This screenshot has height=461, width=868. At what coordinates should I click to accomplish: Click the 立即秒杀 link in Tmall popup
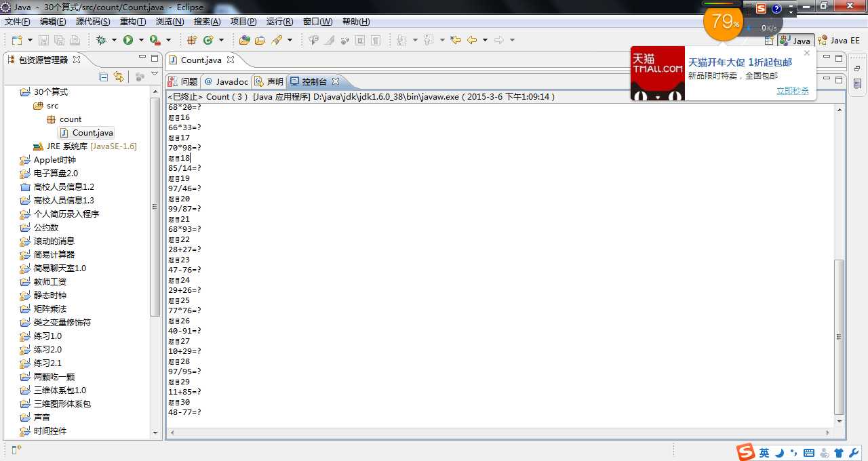(792, 91)
